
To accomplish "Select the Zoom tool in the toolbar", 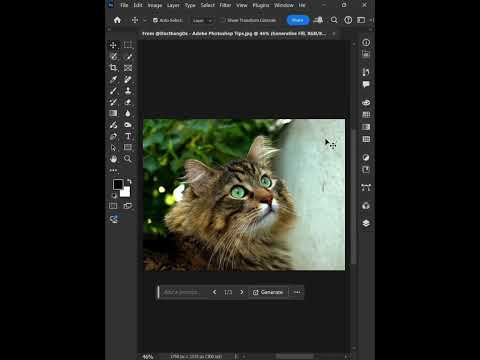I will click(x=128, y=159).
